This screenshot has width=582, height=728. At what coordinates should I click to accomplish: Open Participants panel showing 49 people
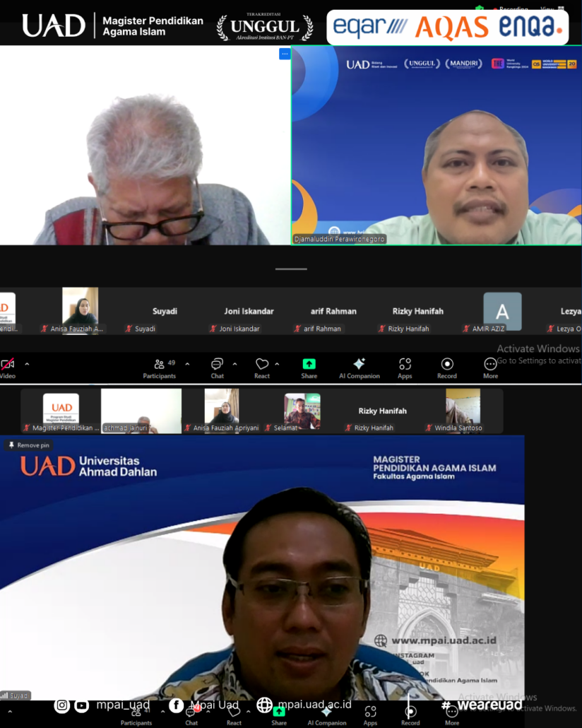click(x=159, y=369)
